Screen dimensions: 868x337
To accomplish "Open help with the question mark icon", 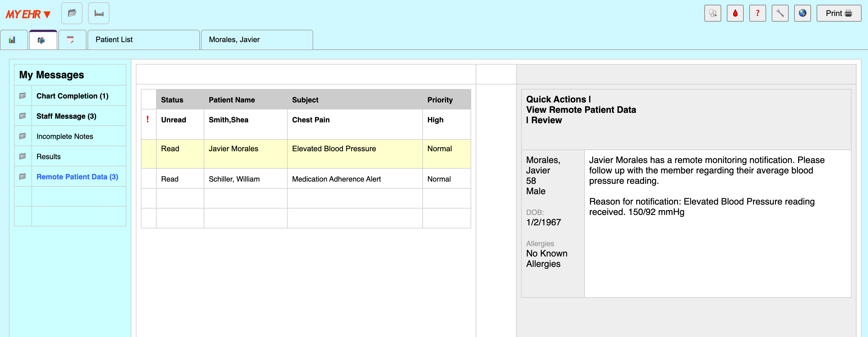I will click(757, 13).
